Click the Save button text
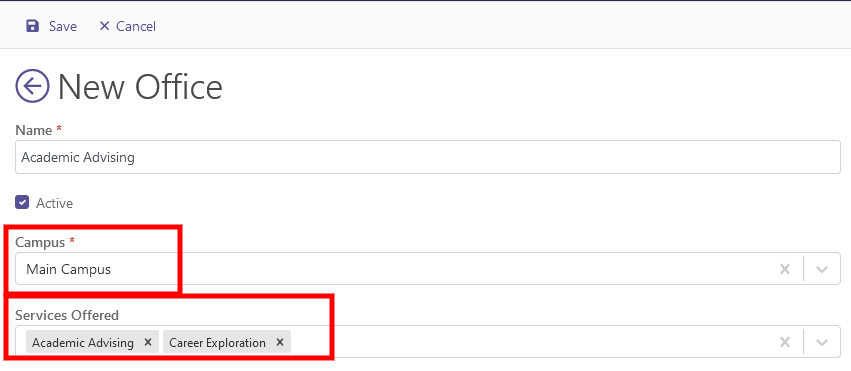The width and height of the screenshot is (851, 371). (63, 27)
